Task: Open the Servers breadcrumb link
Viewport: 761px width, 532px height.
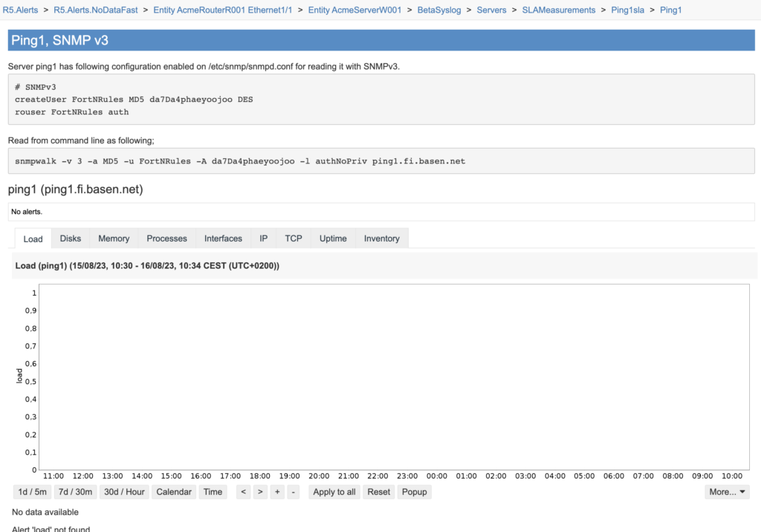Action: click(x=491, y=10)
